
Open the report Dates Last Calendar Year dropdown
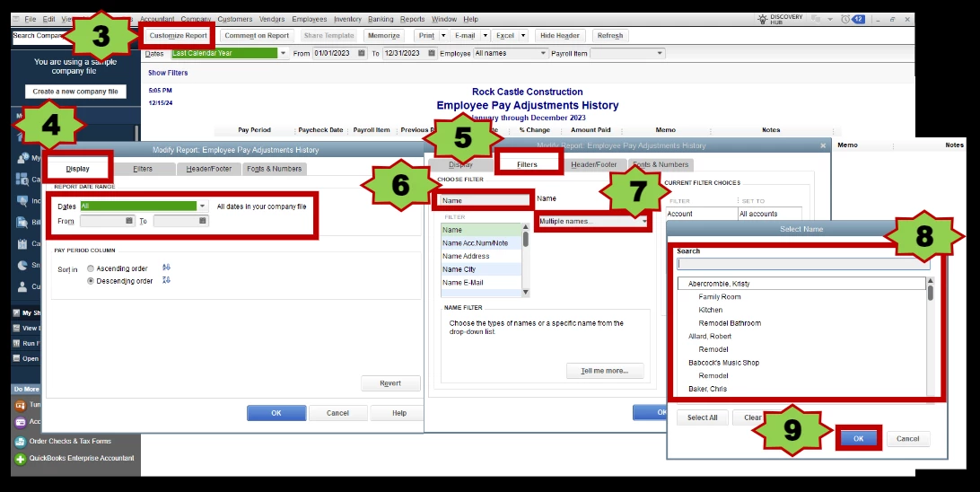pyautogui.click(x=283, y=53)
